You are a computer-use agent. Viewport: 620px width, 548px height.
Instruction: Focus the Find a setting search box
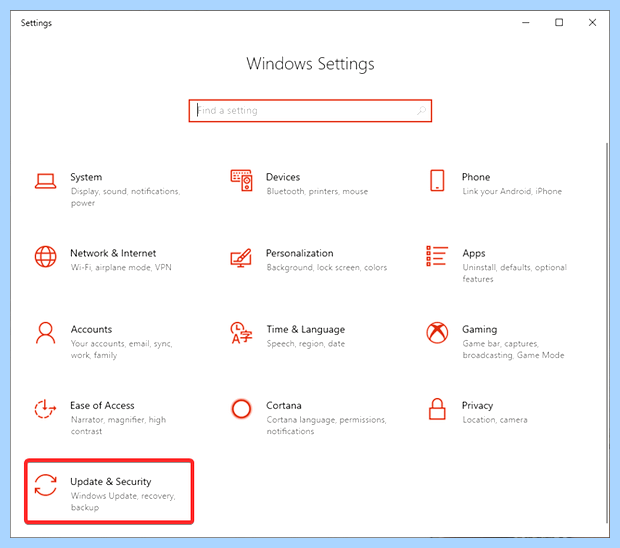pos(310,111)
